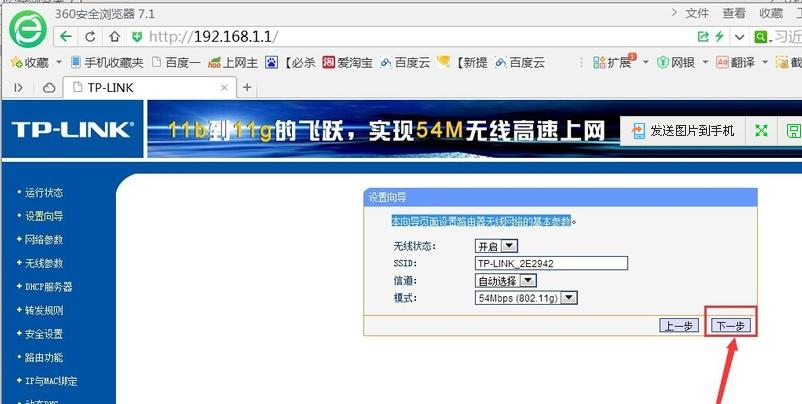Open 安全设置 in the router sidebar
Viewport: 802px width, 404px height.
pos(44,334)
